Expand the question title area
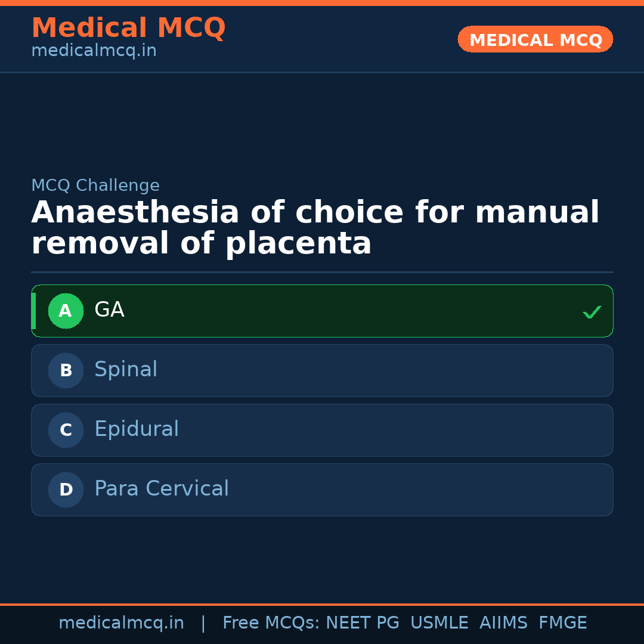The height and width of the screenshot is (644, 644). coord(315,227)
